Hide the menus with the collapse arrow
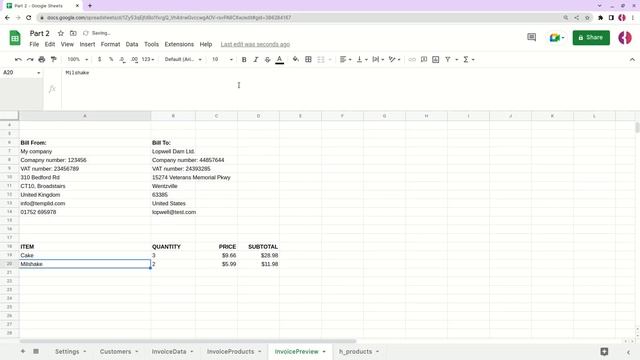The image size is (640, 360). pyautogui.click(x=632, y=60)
